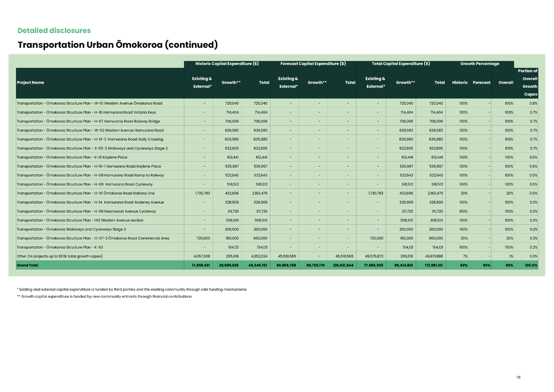
Task: Click the 'Transportation Urban Ōmokoroa (continued)' title
Action: coord(117,45)
